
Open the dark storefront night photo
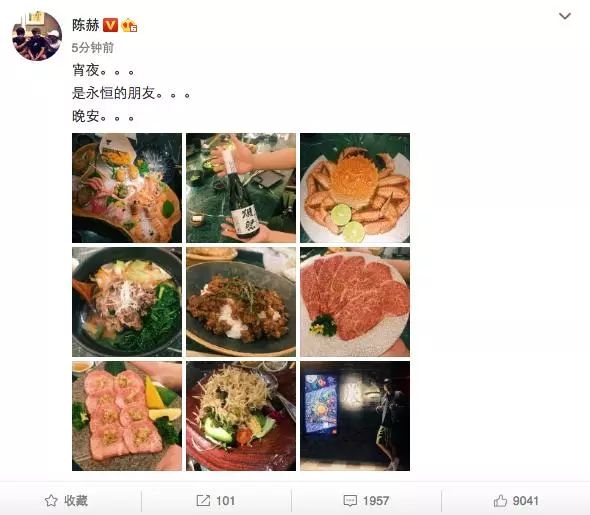355,416
